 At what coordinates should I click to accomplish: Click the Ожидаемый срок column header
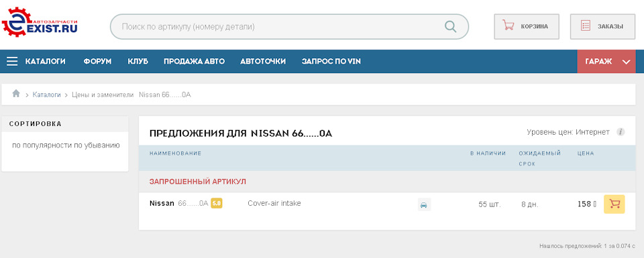coord(539,158)
